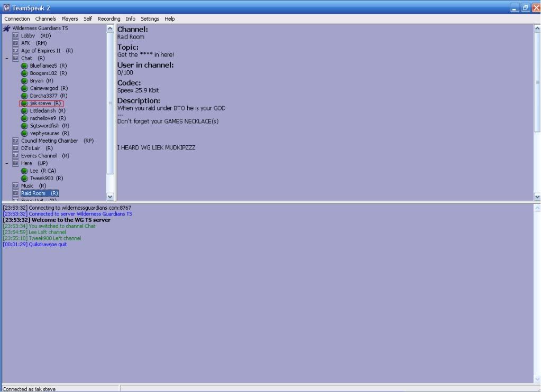Click the Age of Empires II channel icon
This screenshot has width=541, height=392.
point(15,51)
